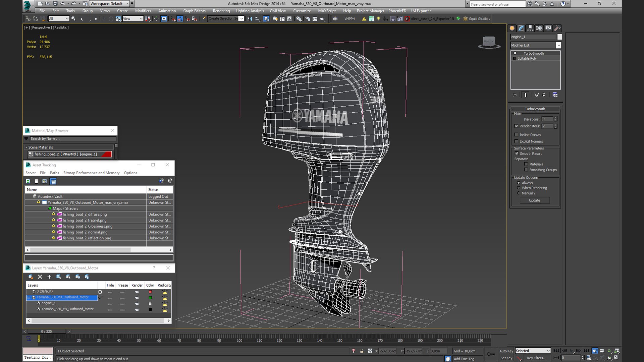Screen dimensions: 644x362
Task: Click the engine_1 object color swatch
Action: pos(559,37)
